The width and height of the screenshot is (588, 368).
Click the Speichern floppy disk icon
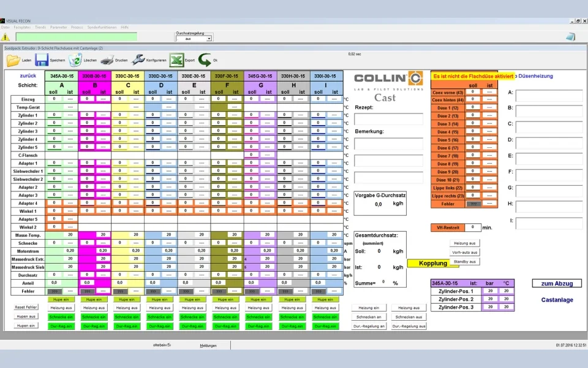pyautogui.click(x=42, y=60)
